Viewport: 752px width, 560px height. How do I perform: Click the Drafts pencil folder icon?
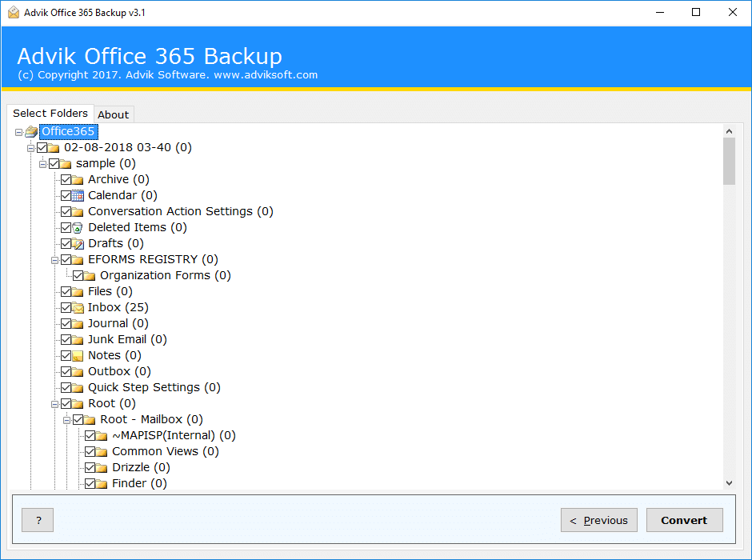click(x=78, y=243)
